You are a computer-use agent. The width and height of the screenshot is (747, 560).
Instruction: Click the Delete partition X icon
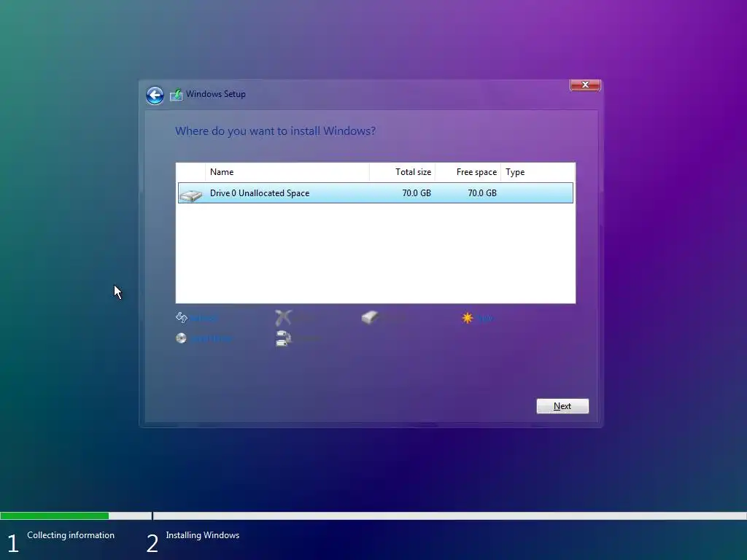(x=283, y=317)
